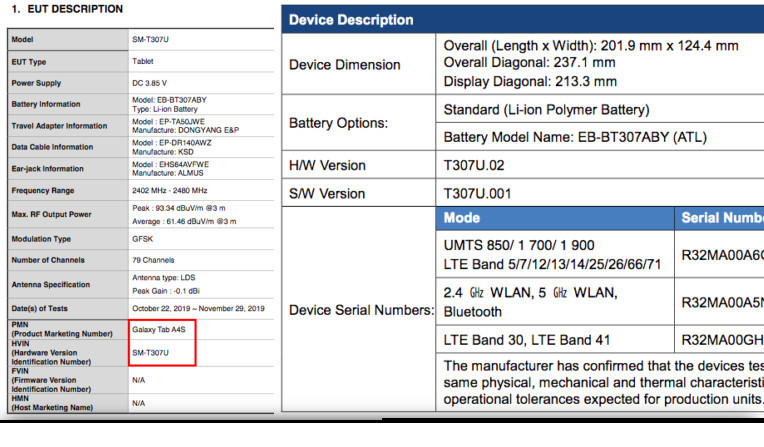Viewport: 764px width, 447px height.
Task: Select serial number starting 'R32MA00A5'
Action: (723, 303)
